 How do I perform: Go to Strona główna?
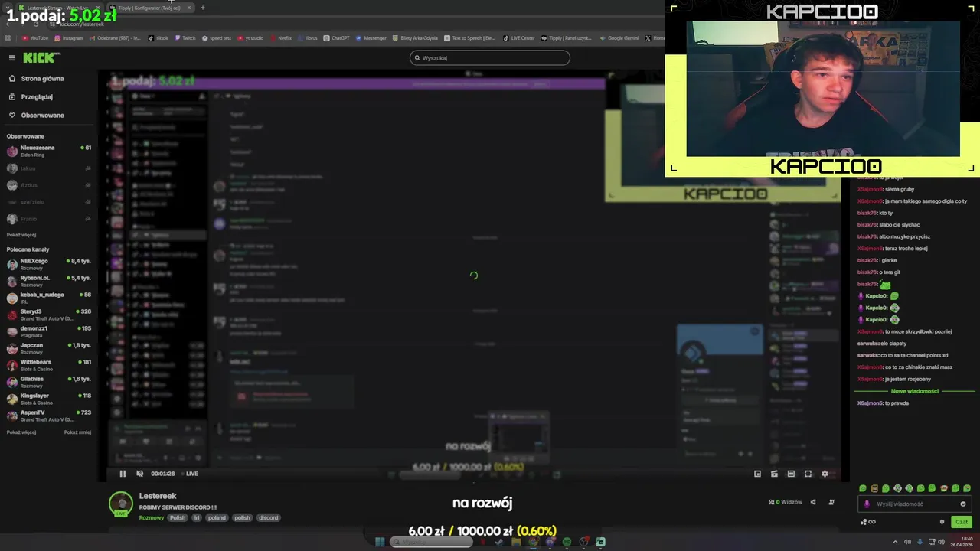36,78
